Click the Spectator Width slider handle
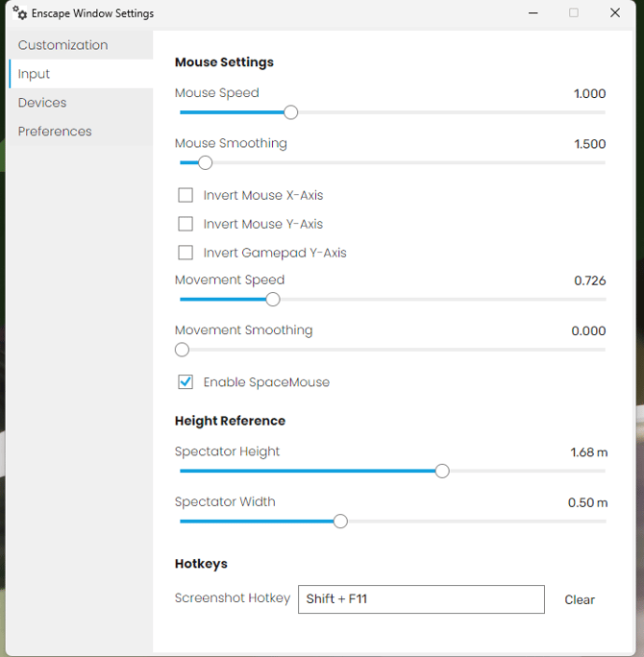Image resolution: width=644 pixels, height=657 pixels. click(340, 522)
